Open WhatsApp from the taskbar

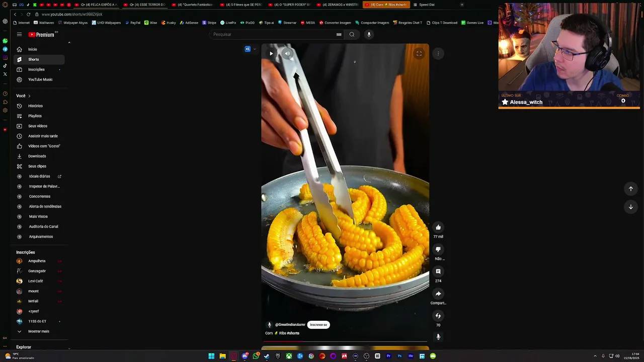[x=256, y=356]
